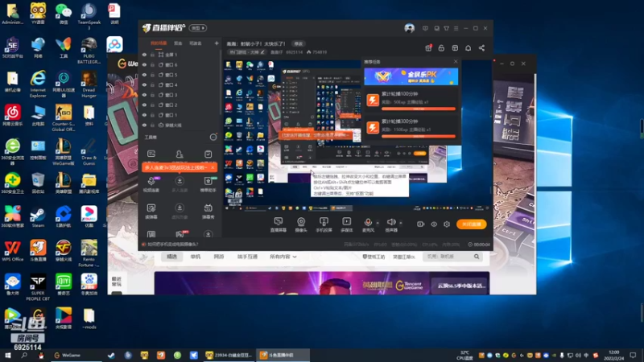
Task: Click the more-tools circle icon beside 工具箱
Action: point(213,137)
